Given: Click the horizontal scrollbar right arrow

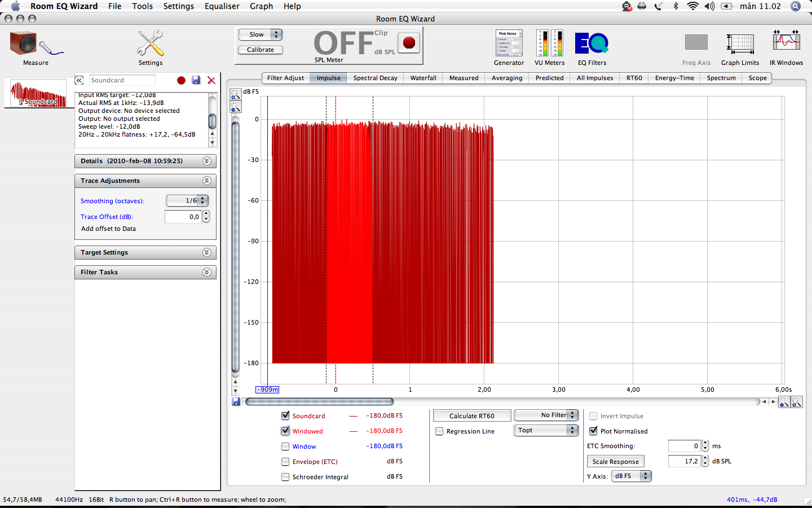Looking at the screenshot, I should (x=773, y=402).
